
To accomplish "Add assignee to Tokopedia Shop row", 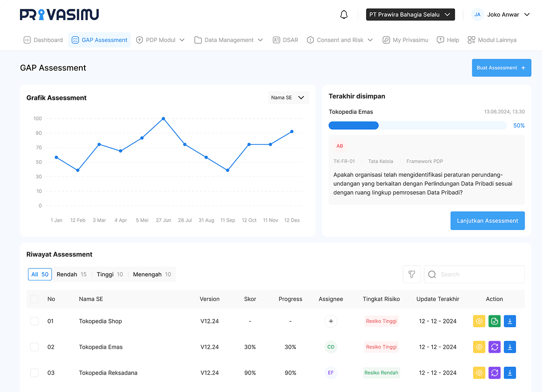I will click(x=331, y=321).
